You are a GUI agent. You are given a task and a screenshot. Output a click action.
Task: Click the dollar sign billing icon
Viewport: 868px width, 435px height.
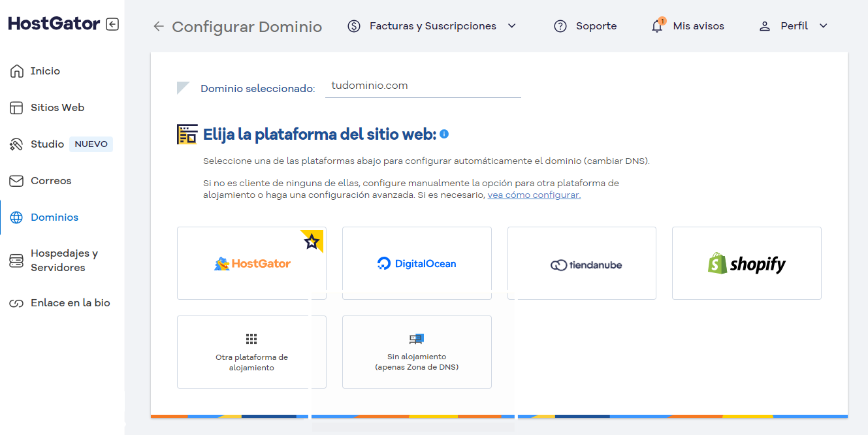[354, 26]
